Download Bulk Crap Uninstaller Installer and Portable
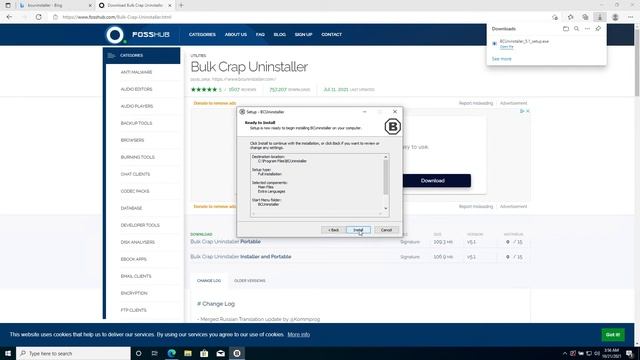 point(241,257)
